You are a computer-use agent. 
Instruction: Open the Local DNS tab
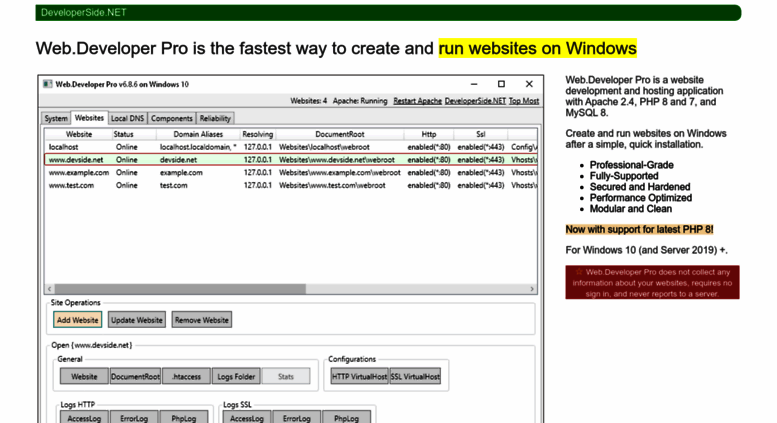coord(127,118)
